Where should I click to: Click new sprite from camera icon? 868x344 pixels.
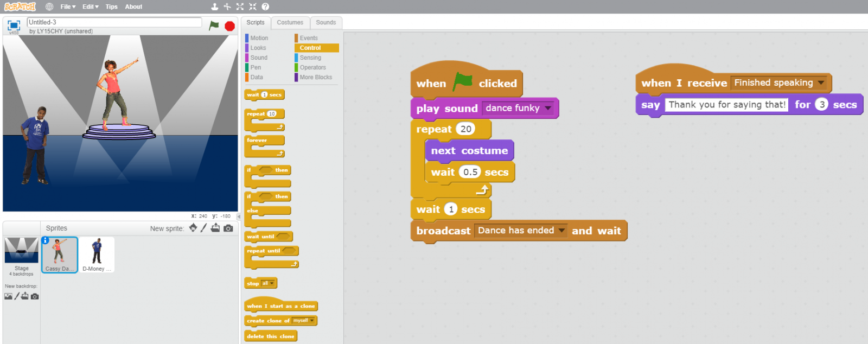coord(228,228)
